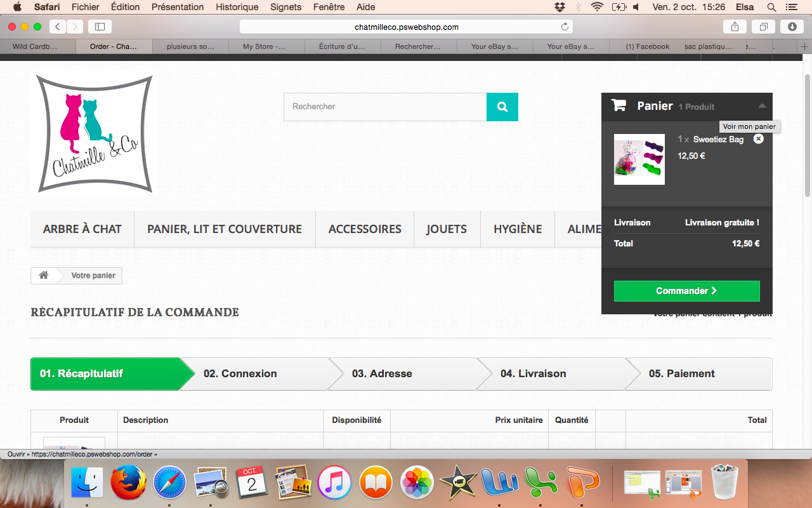Viewport: 812px width, 508px height.
Task: Toggle the Safari sidebar button
Action: (x=100, y=27)
